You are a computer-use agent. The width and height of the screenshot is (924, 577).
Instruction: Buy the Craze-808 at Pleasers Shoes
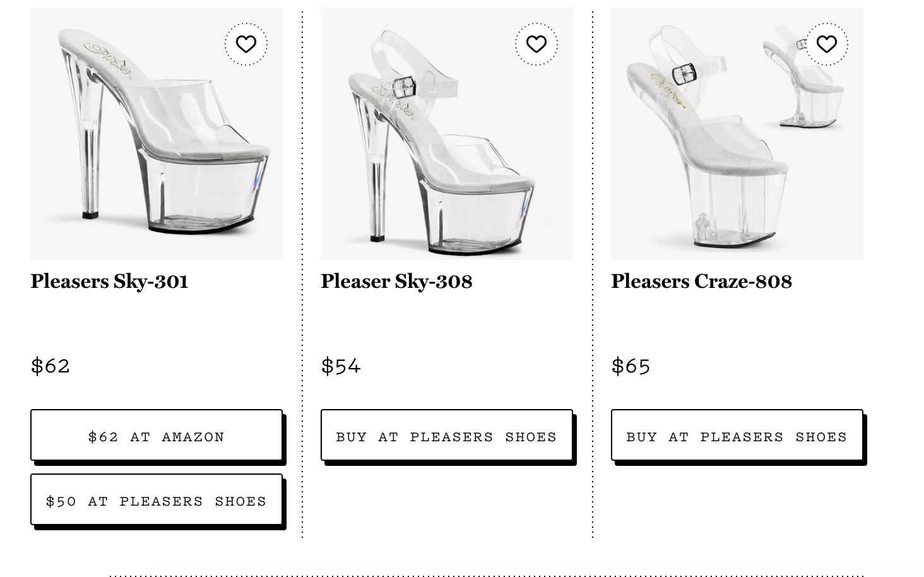click(737, 436)
